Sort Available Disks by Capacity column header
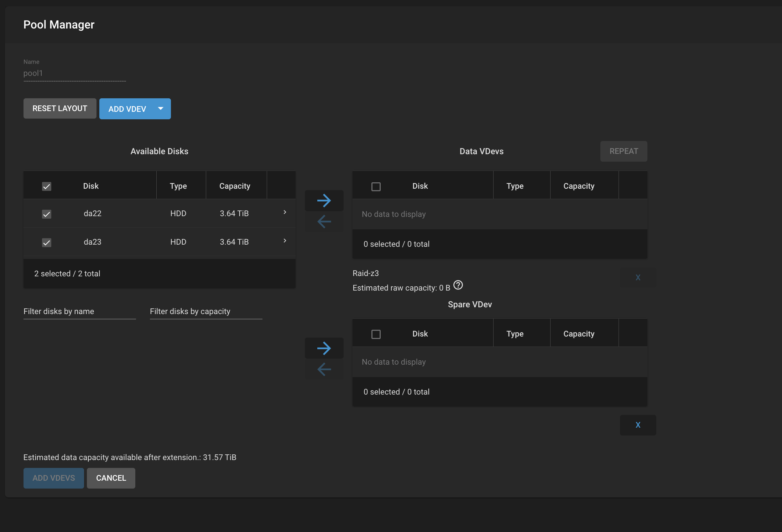782x532 pixels. 235,186
